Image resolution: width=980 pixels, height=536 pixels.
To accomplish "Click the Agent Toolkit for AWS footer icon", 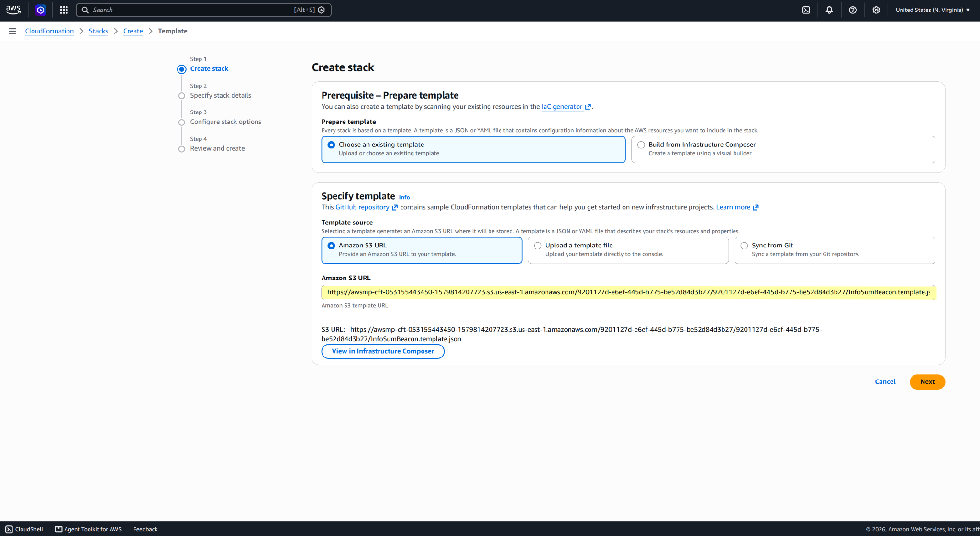I will (x=58, y=529).
